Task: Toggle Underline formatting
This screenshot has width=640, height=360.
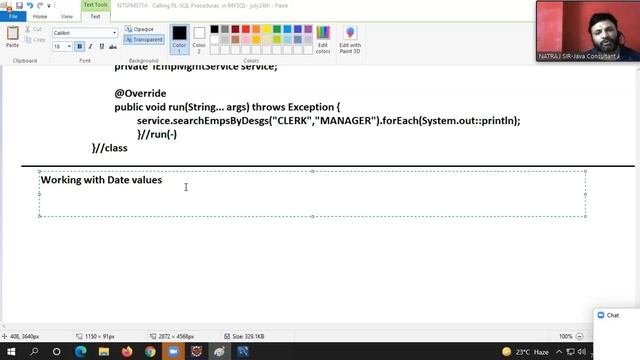Action: coord(102,47)
